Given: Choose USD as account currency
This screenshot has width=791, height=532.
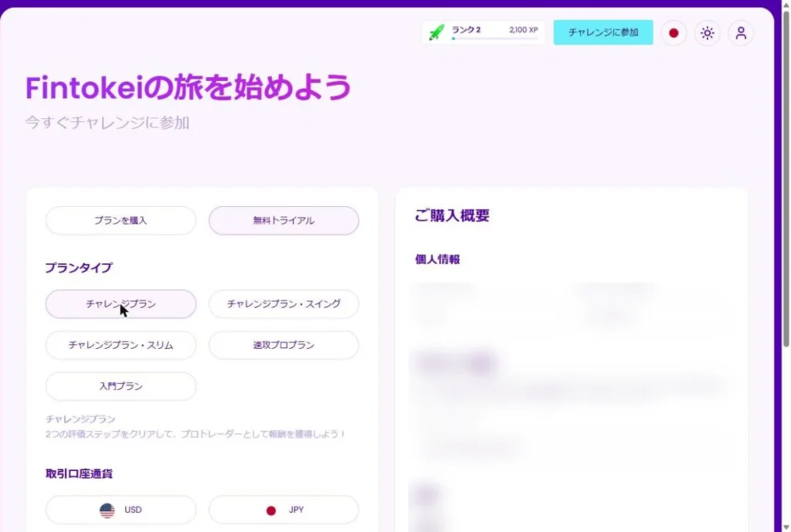Looking at the screenshot, I should [121, 510].
